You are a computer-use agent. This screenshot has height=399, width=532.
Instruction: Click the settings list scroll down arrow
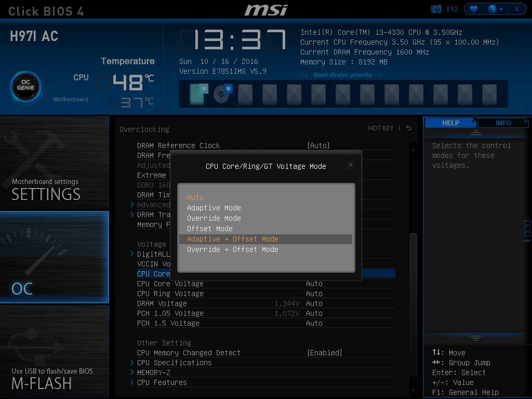(x=413, y=391)
